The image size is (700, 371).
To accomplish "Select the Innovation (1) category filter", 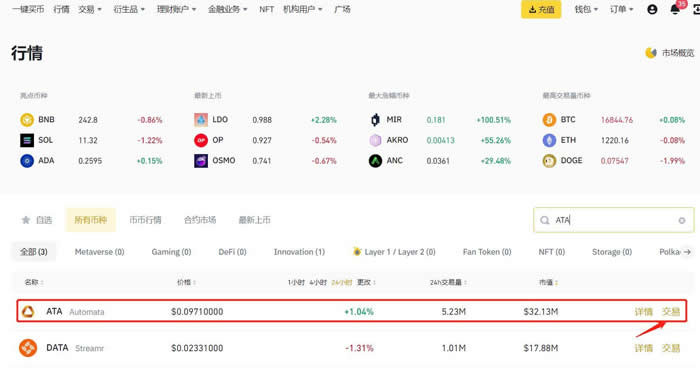I will click(299, 252).
